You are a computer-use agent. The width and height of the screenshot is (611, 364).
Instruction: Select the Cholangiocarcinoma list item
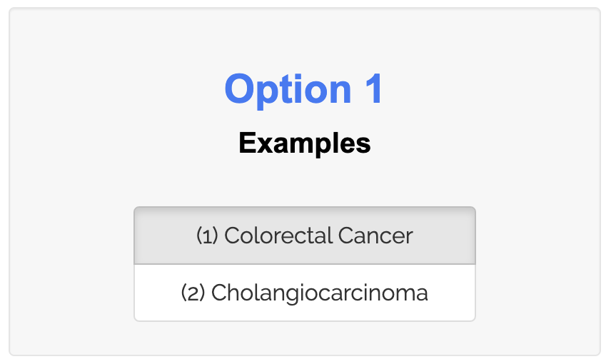pos(305,293)
